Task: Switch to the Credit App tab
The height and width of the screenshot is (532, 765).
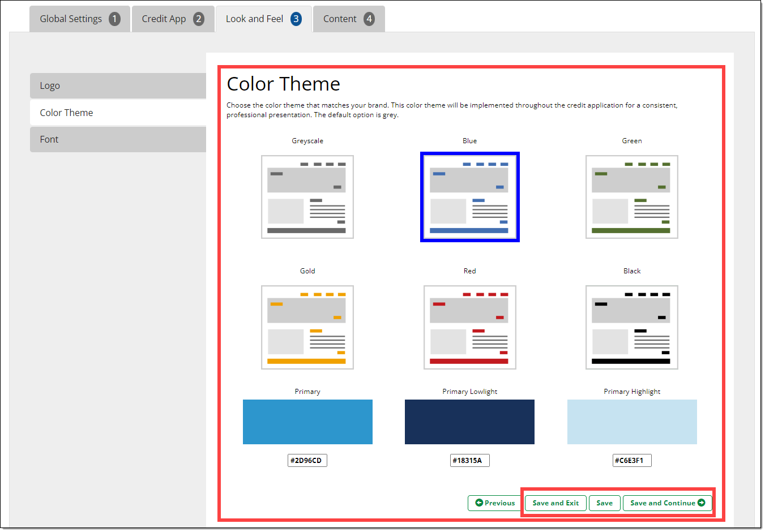Action: tap(173, 19)
